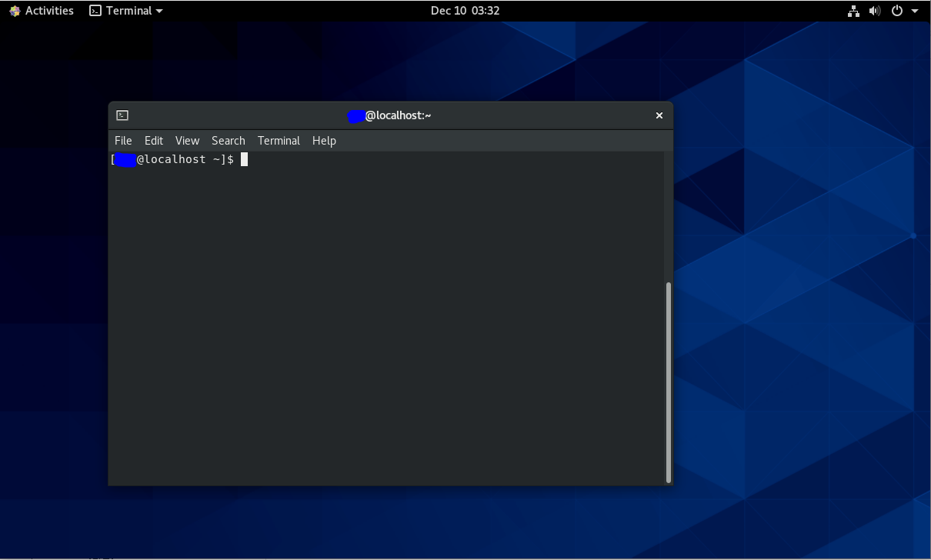Click the terminal window menu icon in title bar
The height and width of the screenshot is (560, 931).
pos(122,115)
